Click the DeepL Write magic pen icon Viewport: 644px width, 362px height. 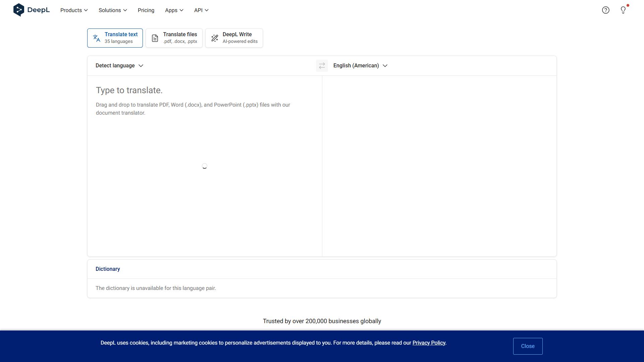215,38
